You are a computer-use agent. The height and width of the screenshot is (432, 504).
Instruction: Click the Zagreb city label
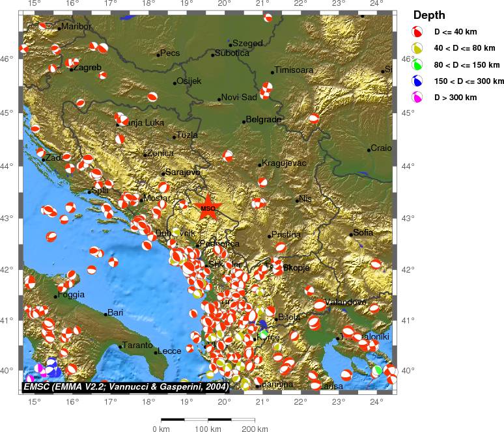click(88, 67)
